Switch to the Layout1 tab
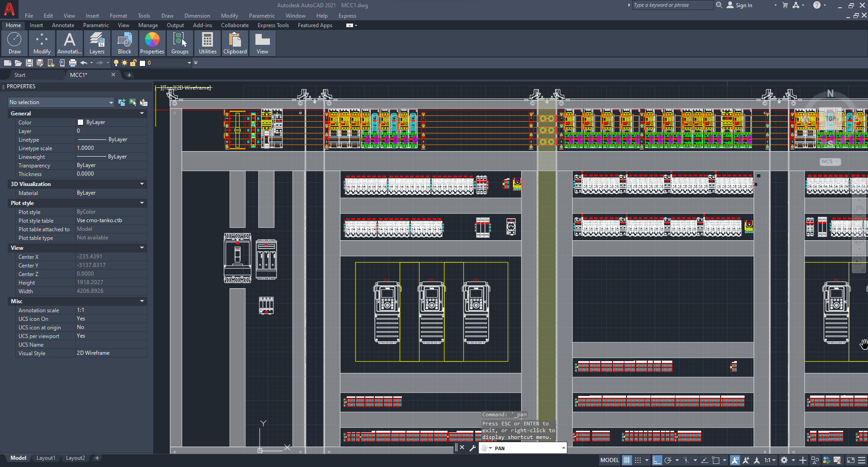The image size is (868, 467). tap(46, 458)
